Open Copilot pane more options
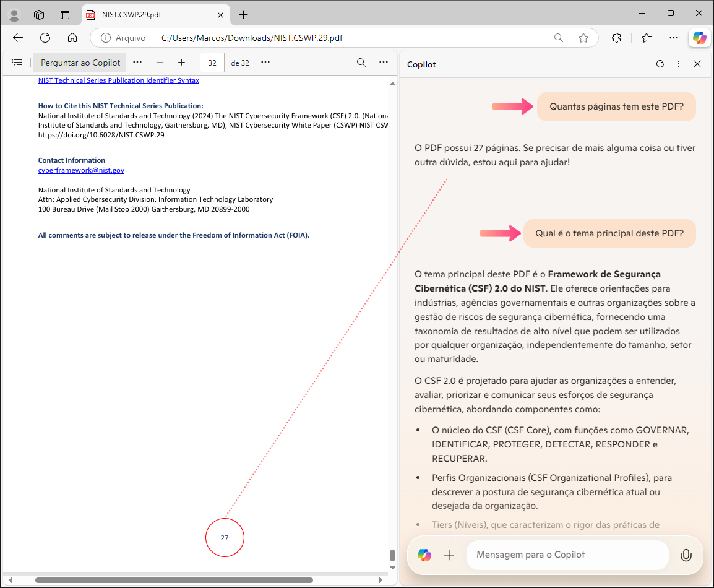Viewport: 714px width, 588px height. (679, 64)
